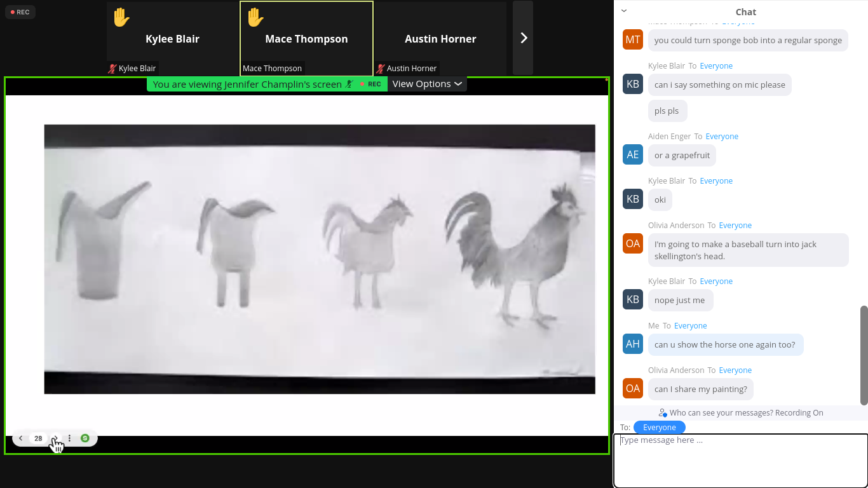
Task: Click the REC badge in share bar
Action: tap(371, 84)
